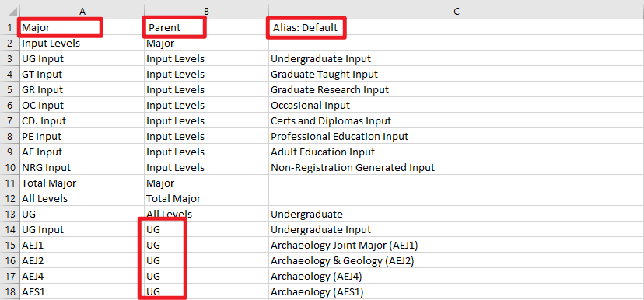This screenshot has width=644, height=300.
Task: Select the PE Input cell
Action: tap(82, 136)
